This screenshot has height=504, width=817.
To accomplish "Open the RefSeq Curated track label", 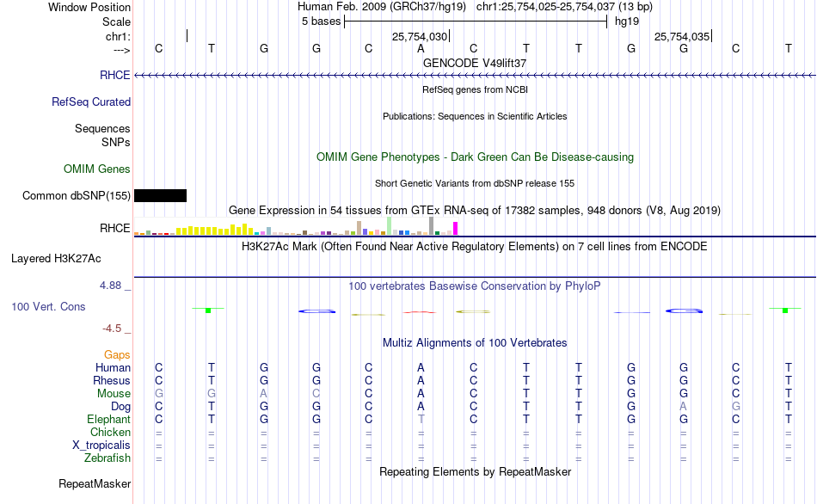I will 91,101.
